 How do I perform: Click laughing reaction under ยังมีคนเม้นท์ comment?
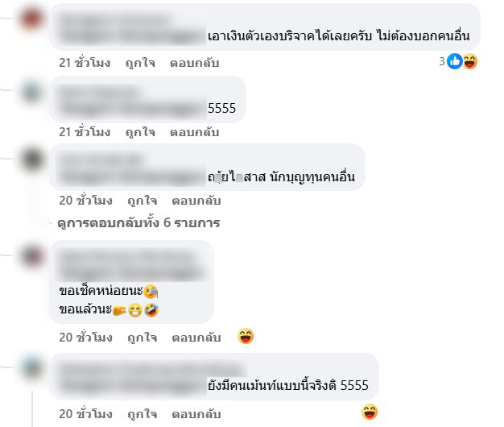point(370,412)
